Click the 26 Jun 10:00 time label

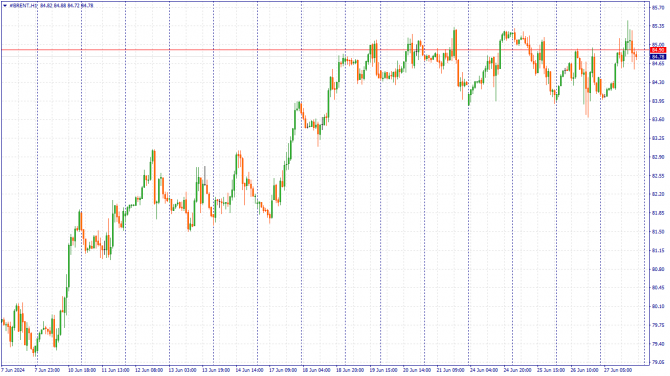pos(585,370)
